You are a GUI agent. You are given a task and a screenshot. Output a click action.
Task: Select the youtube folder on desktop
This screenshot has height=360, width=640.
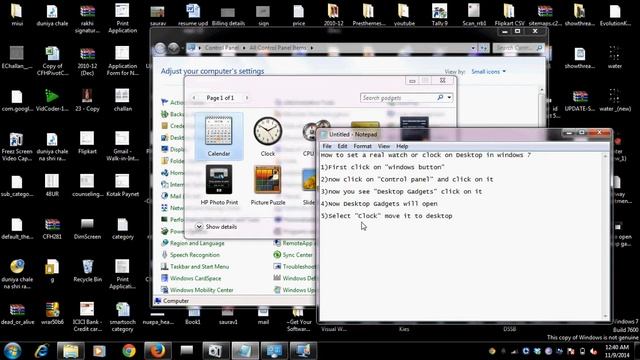[x=404, y=15]
